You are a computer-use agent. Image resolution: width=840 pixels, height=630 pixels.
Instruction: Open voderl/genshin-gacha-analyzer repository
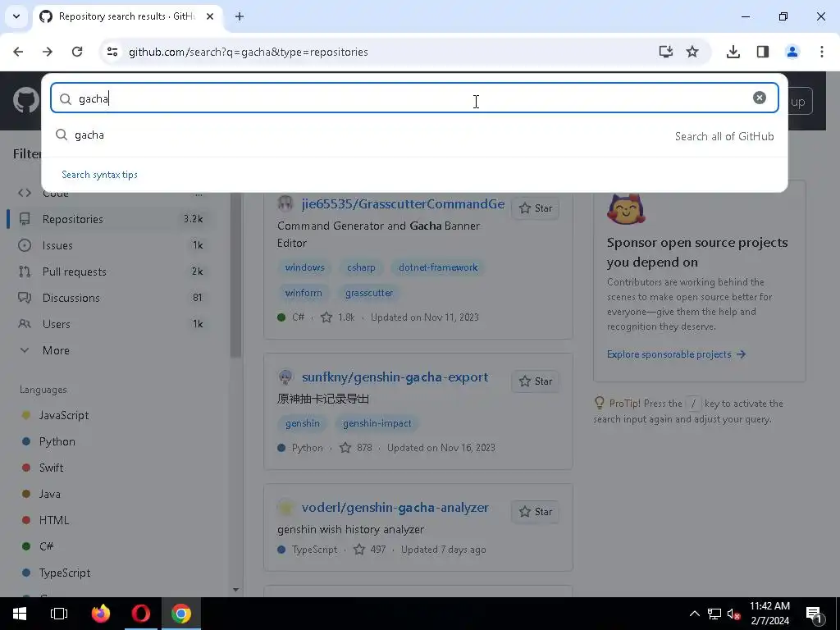tap(395, 508)
